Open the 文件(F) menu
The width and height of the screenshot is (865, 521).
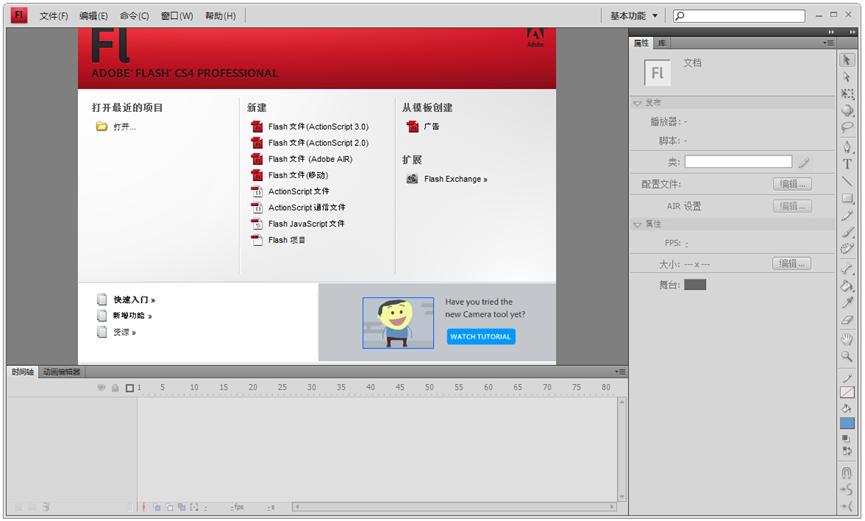(54, 16)
